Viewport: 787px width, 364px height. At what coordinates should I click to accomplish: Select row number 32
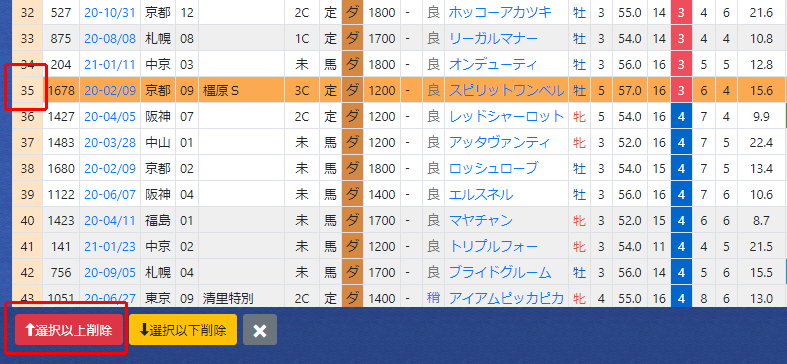click(27, 12)
